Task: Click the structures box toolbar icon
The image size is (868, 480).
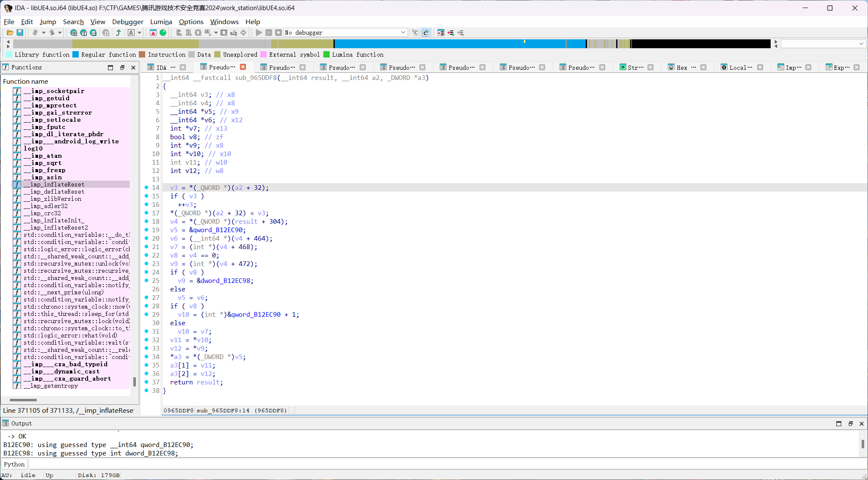Action: [198, 33]
